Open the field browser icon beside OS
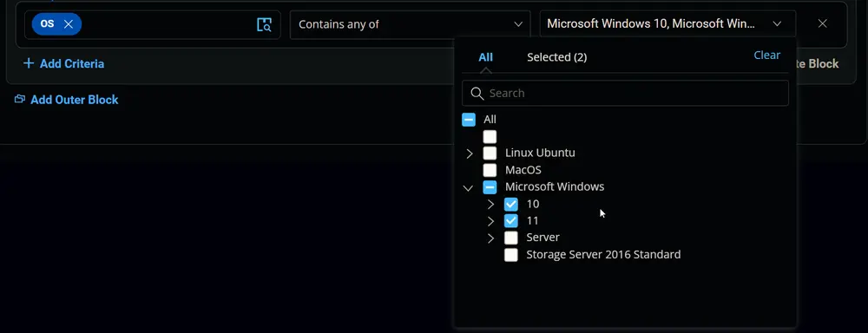 coord(264,24)
